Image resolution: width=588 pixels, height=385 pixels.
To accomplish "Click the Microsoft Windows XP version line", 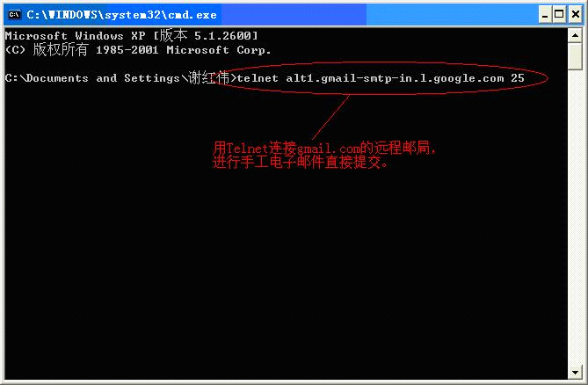I will pos(132,36).
